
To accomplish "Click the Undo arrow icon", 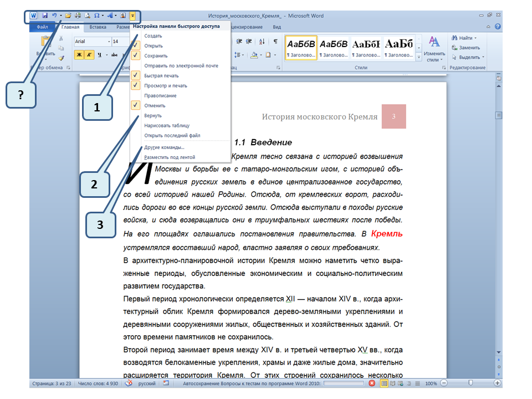I will [54, 16].
